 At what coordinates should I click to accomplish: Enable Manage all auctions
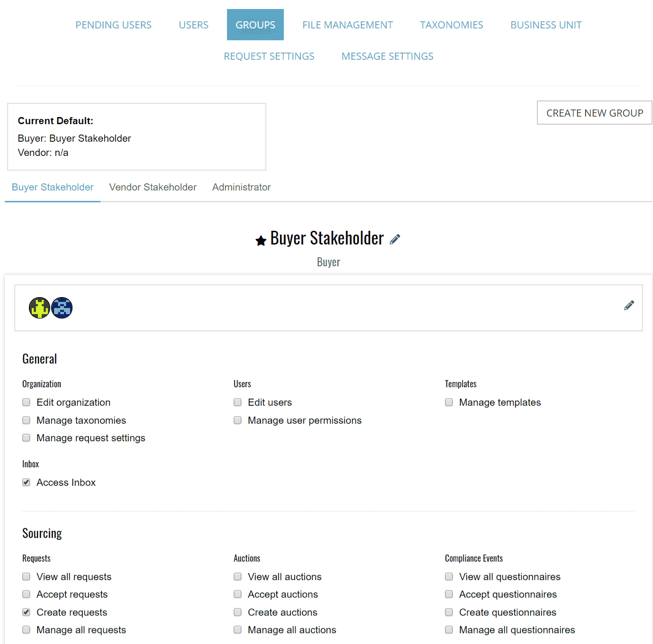tap(238, 630)
